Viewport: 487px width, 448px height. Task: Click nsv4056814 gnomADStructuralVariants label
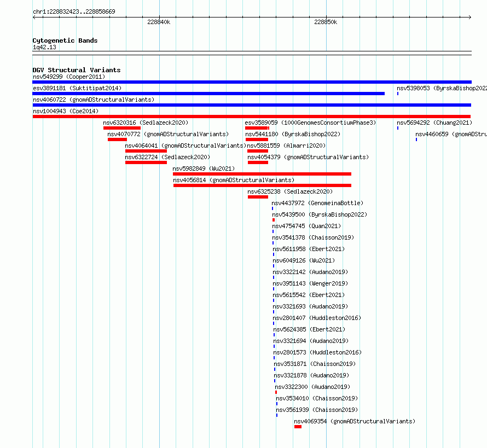pyautogui.click(x=234, y=180)
